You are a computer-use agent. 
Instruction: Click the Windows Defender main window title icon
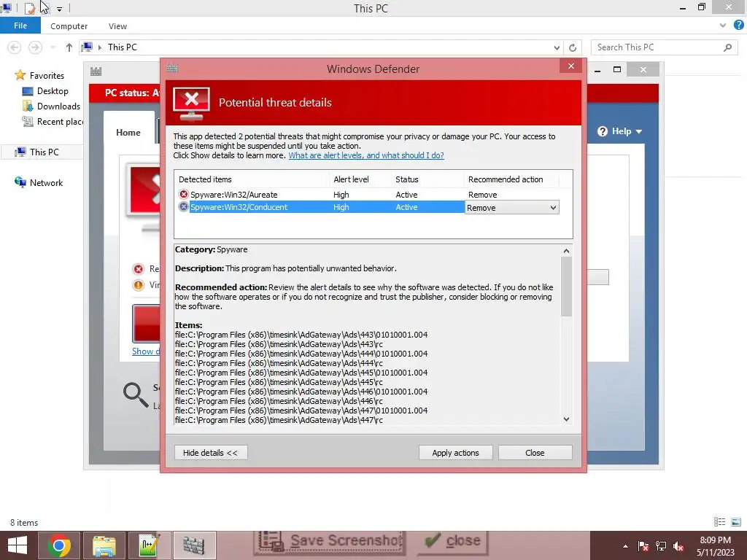click(x=96, y=71)
